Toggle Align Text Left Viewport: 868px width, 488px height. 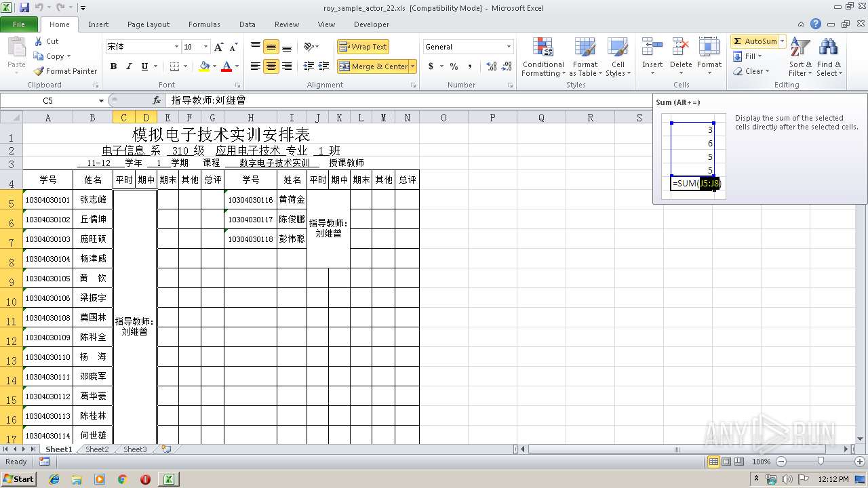point(256,66)
